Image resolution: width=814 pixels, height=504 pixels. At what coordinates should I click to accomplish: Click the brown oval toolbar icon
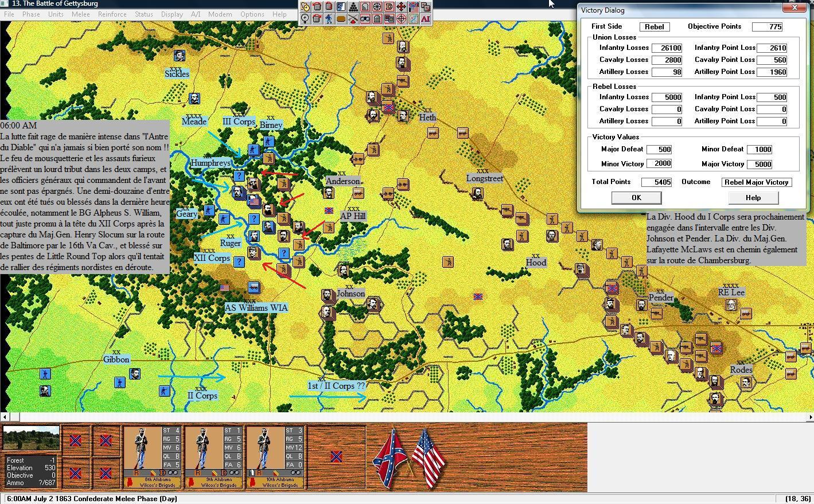pos(341,19)
